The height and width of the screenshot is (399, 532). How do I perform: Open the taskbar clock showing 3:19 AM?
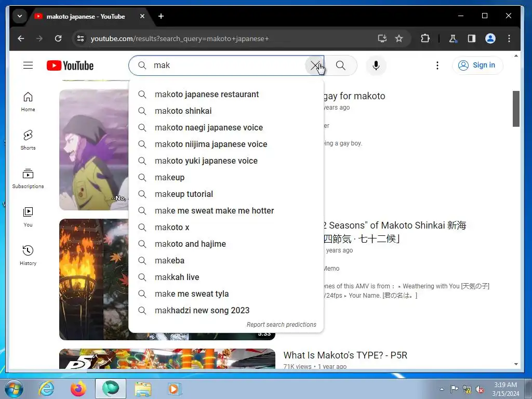click(x=506, y=389)
